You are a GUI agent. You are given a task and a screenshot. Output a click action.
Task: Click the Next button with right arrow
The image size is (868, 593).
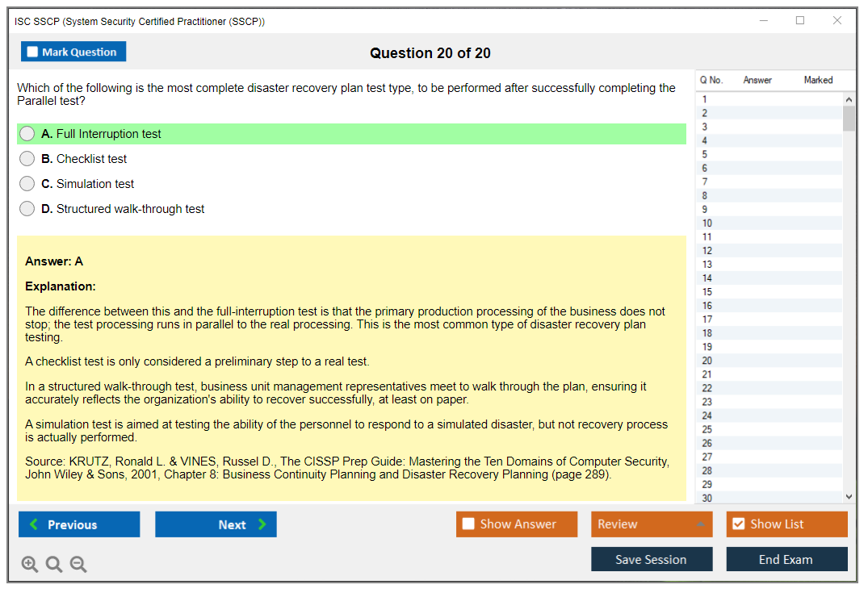pos(216,524)
